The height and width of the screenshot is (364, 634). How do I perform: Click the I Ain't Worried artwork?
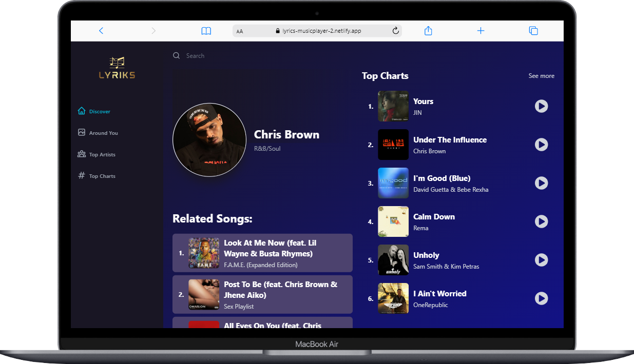[393, 298]
